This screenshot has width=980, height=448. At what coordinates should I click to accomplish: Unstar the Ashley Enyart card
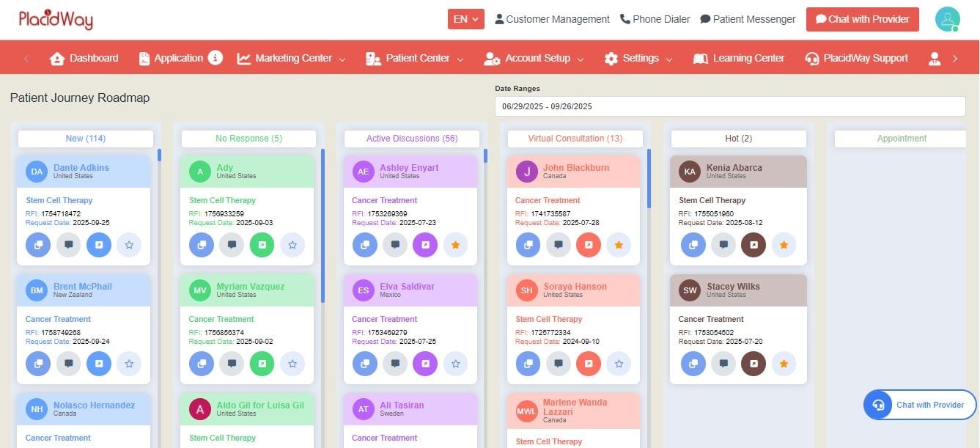pyautogui.click(x=456, y=245)
